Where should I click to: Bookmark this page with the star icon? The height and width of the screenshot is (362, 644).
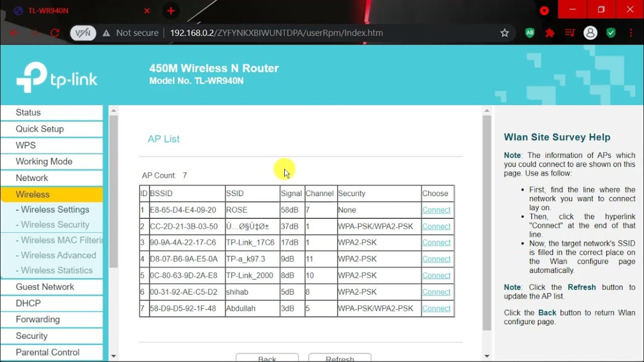pos(505,33)
